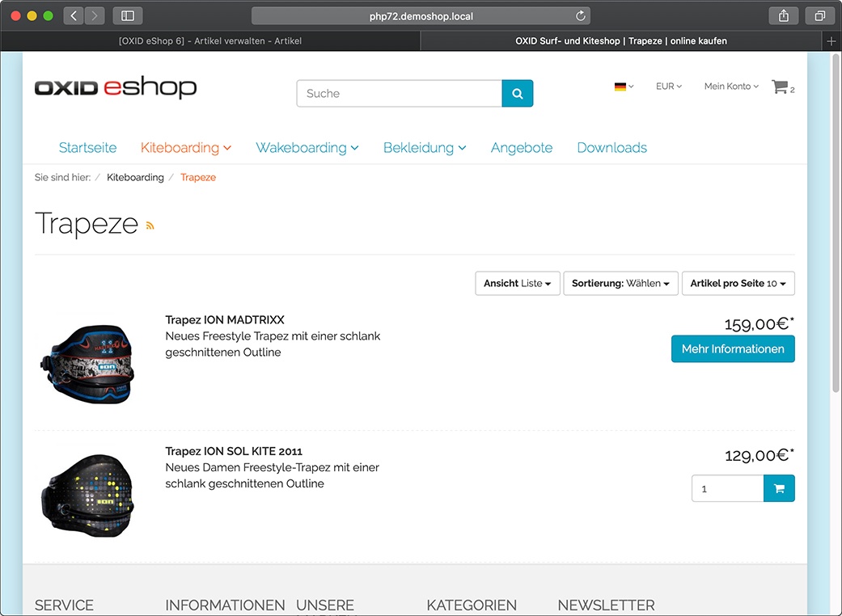The width and height of the screenshot is (842, 616).
Task: Open the Wakeboarding menu
Action: tap(307, 148)
